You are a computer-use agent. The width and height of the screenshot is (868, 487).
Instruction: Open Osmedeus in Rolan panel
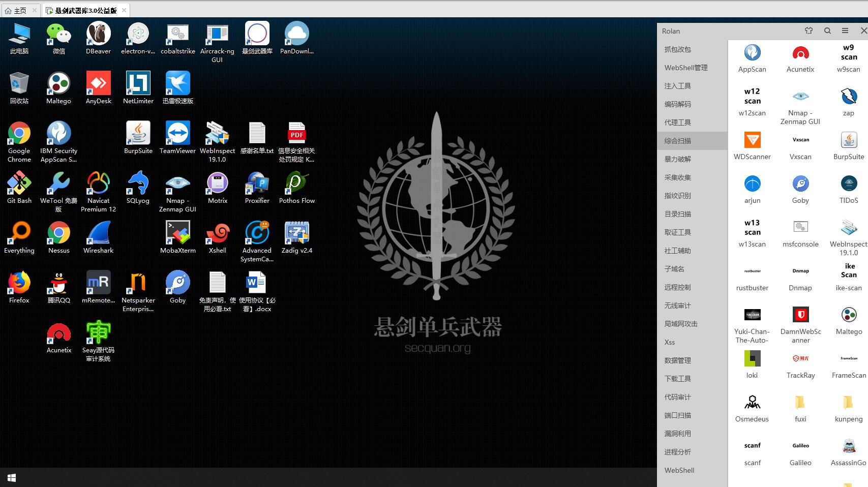coord(752,408)
